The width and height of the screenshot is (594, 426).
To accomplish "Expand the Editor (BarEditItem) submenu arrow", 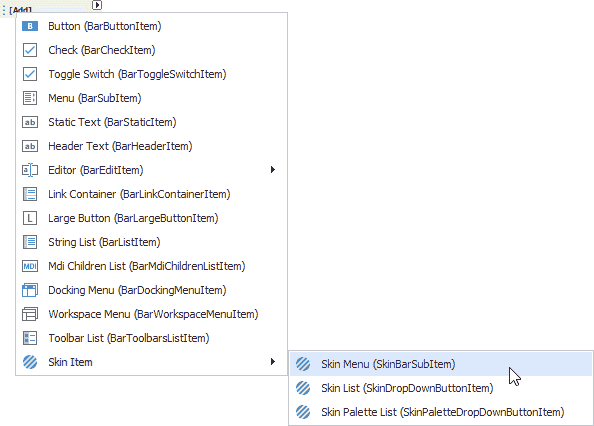I will pos(272,170).
